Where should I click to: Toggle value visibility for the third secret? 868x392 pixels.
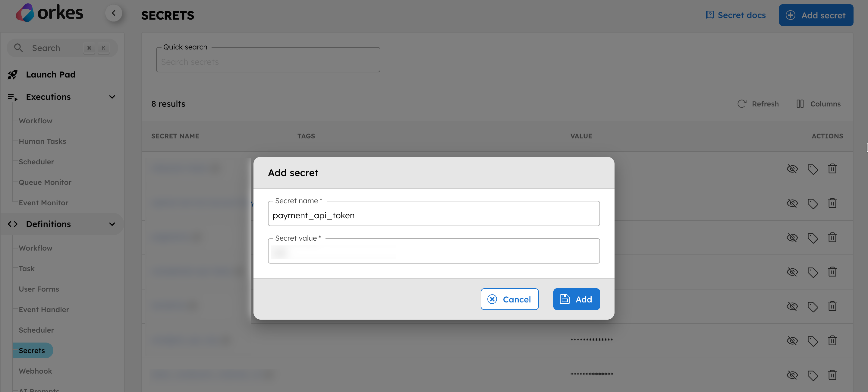[x=792, y=238]
